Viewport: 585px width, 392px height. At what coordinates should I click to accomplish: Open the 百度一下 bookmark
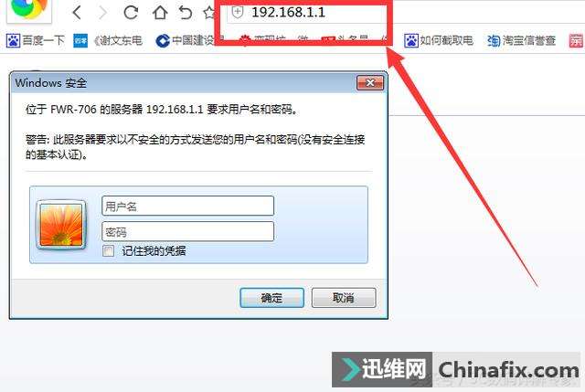click(36, 40)
